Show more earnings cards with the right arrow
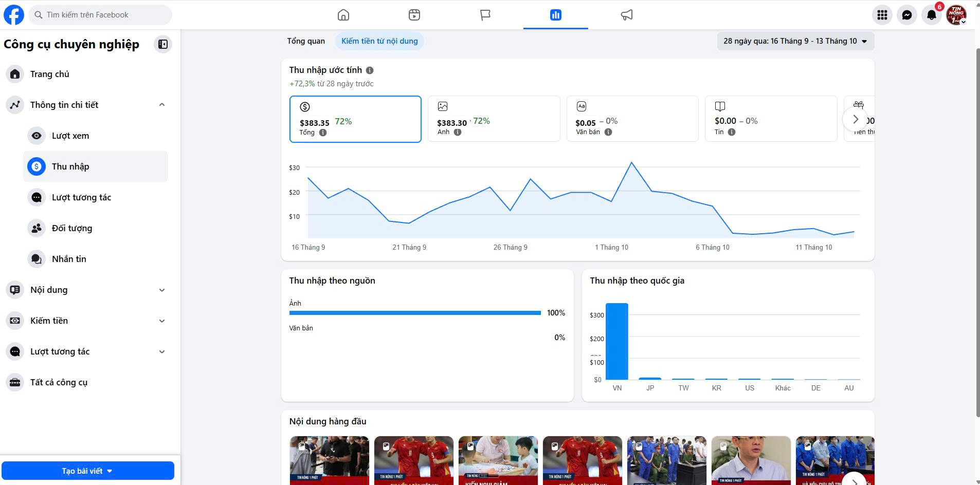Viewport: 980px width, 485px height. coord(855,119)
